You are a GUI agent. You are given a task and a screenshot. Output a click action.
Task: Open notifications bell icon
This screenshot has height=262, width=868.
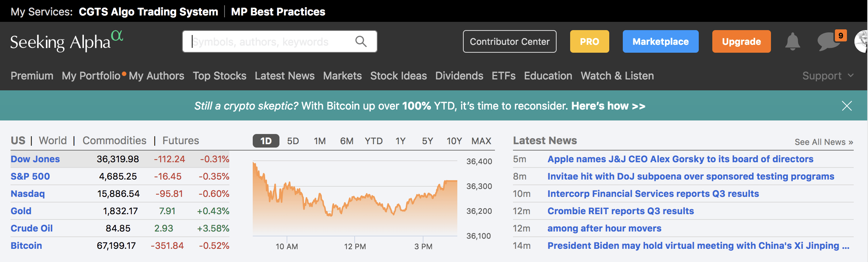(x=792, y=41)
